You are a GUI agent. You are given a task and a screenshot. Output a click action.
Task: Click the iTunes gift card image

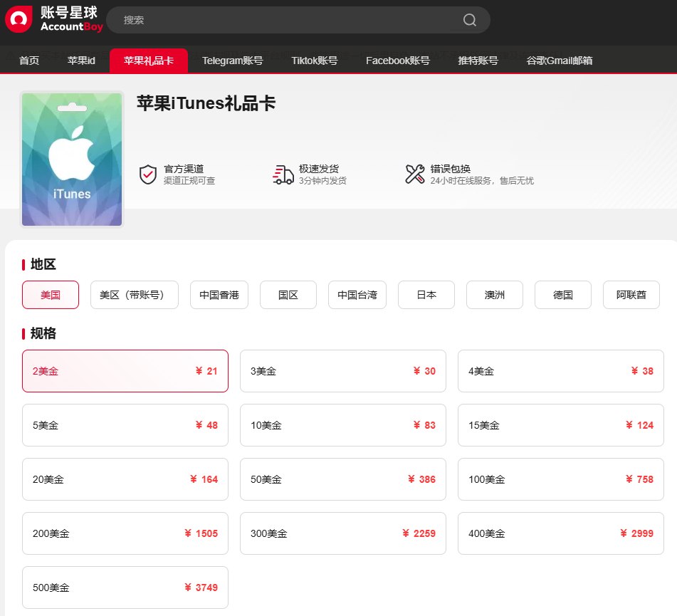coord(71,159)
